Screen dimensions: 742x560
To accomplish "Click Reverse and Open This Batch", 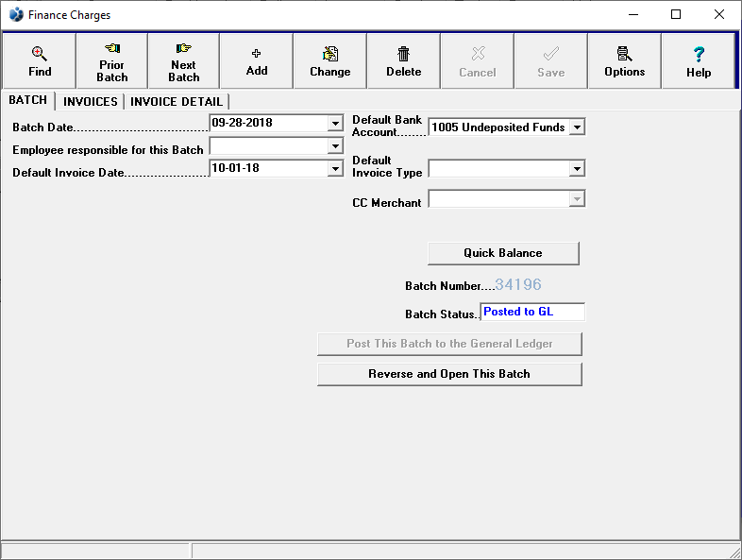I will [449, 374].
